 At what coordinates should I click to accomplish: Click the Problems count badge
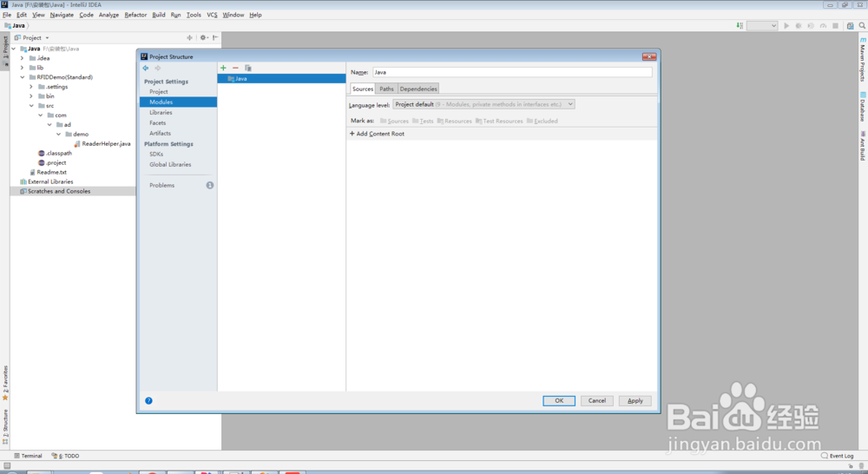tap(210, 185)
